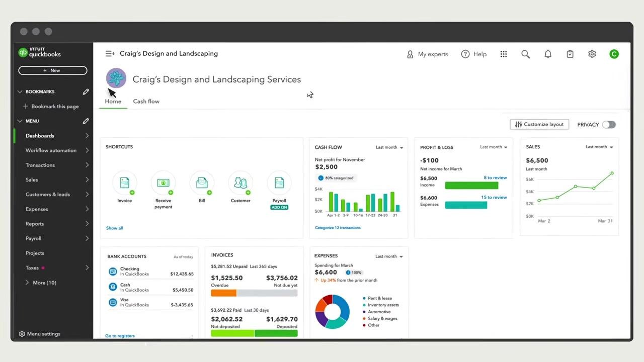
Task: Click the Bill shortcut icon
Action: point(202,183)
